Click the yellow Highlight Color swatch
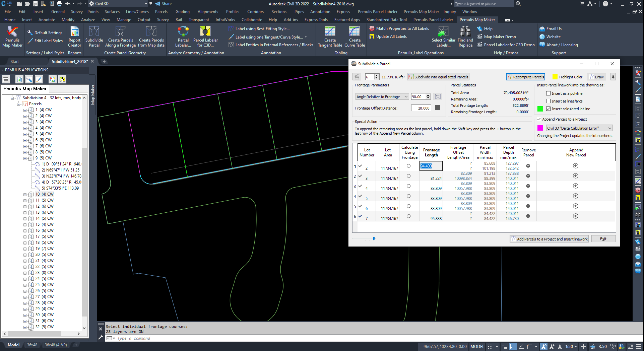The width and height of the screenshot is (644, 351). pos(555,77)
